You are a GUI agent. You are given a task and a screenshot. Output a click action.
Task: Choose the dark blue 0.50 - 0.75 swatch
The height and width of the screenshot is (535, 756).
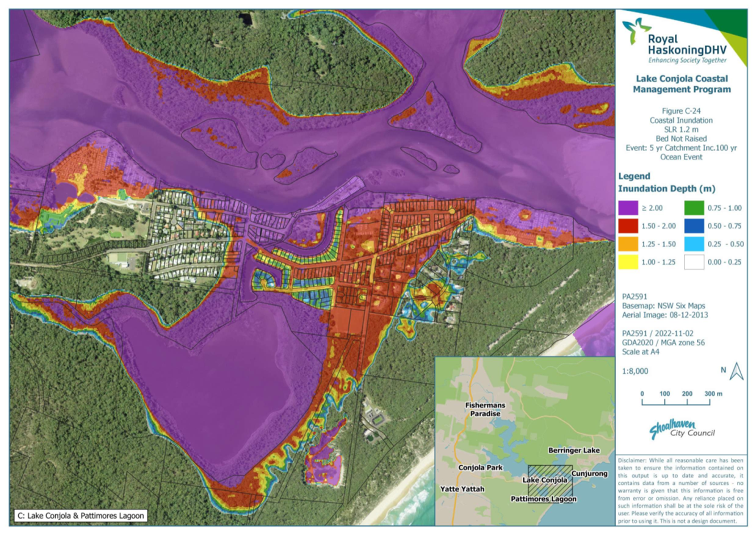tap(694, 226)
